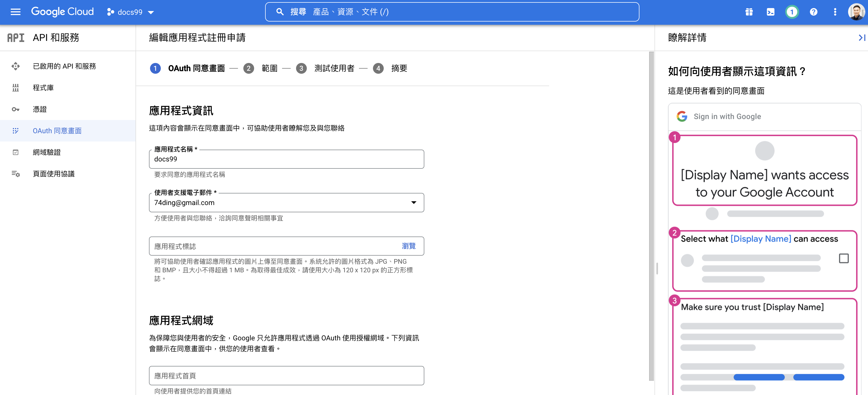Click the user profile avatar

pos(856,12)
